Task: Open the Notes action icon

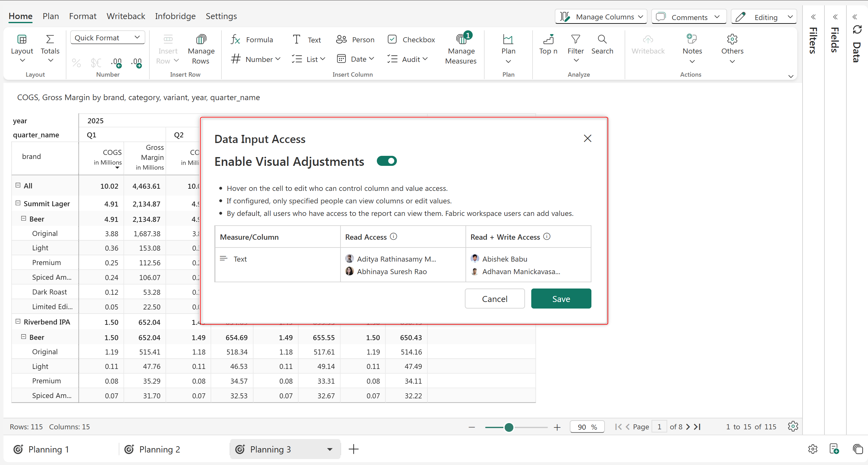Action: tap(692, 39)
